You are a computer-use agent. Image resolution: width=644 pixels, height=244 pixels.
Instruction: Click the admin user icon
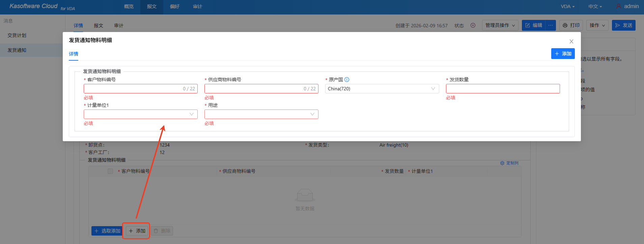point(619,6)
